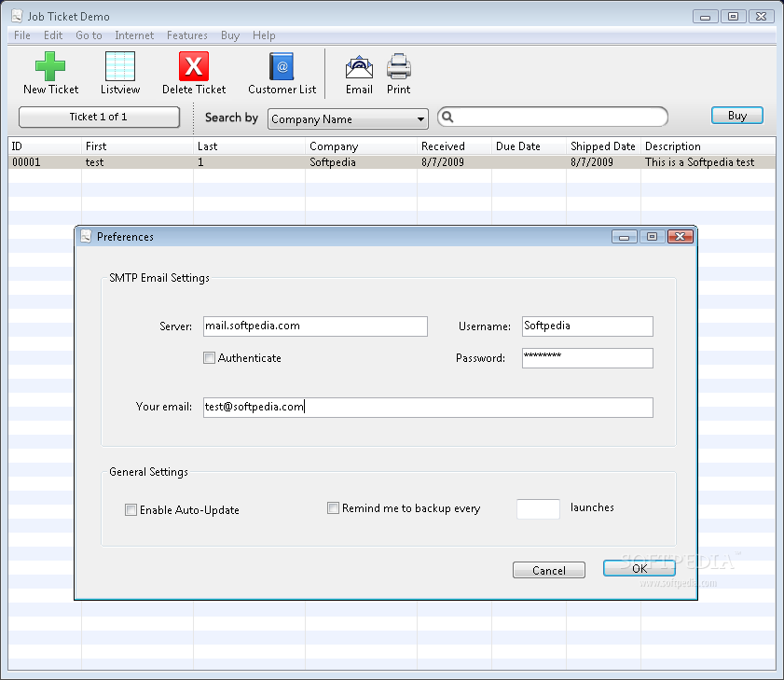Click the Cancel button in Preferences
Image resolution: width=784 pixels, height=680 pixels.
pos(548,570)
